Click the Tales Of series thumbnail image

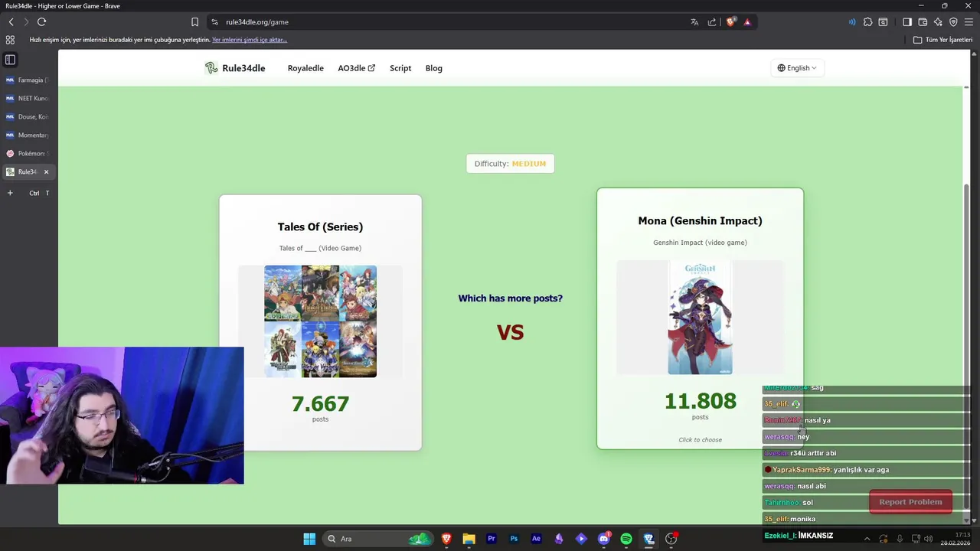[x=320, y=321]
